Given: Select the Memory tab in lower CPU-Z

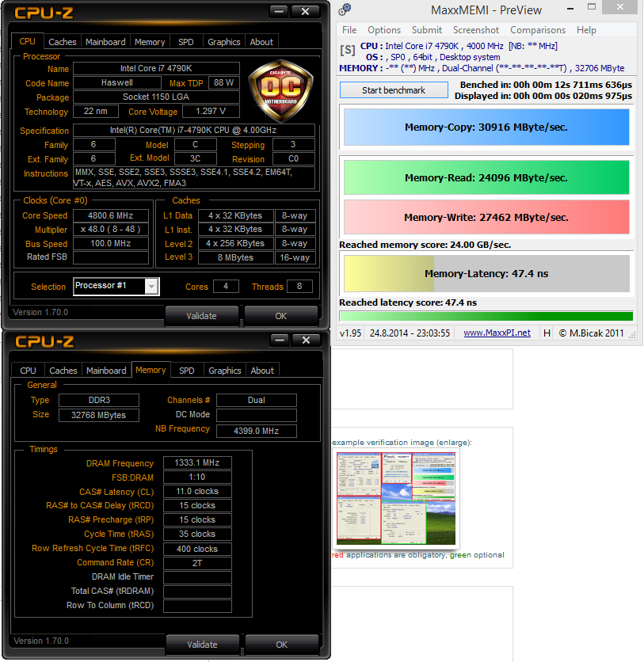Looking at the screenshot, I should 151,370.
